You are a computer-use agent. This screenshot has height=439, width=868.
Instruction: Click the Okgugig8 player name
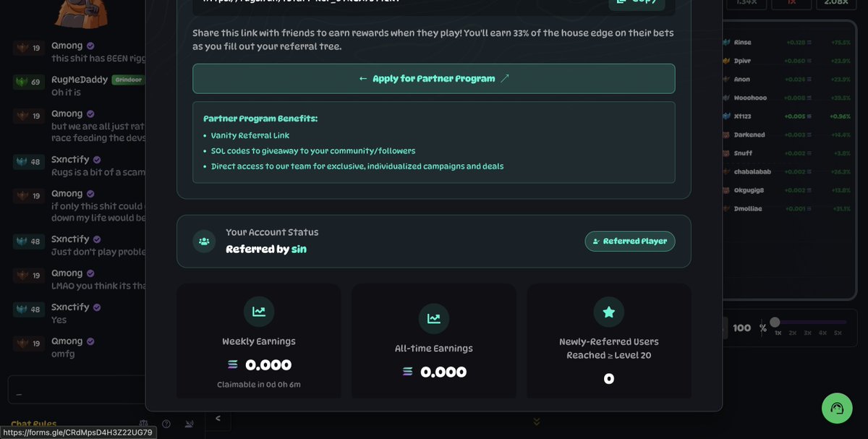[x=749, y=190]
